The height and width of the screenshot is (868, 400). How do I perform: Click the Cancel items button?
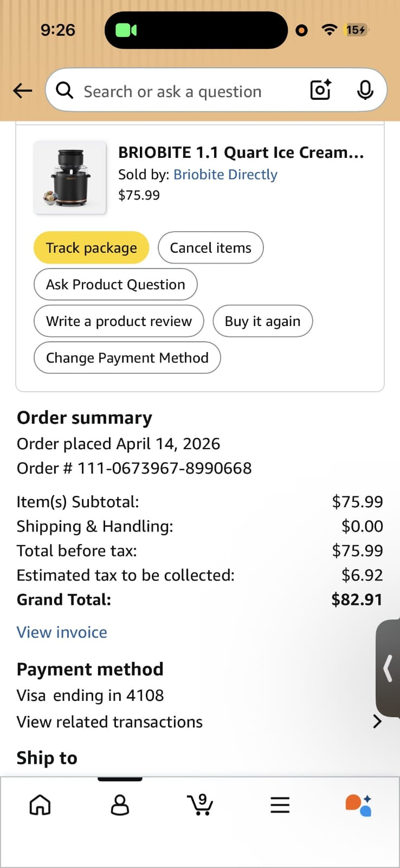tap(210, 248)
